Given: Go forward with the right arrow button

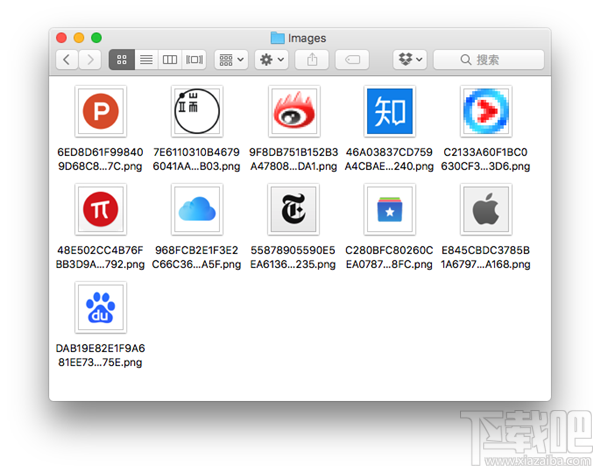Looking at the screenshot, I should [x=90, y=60].
